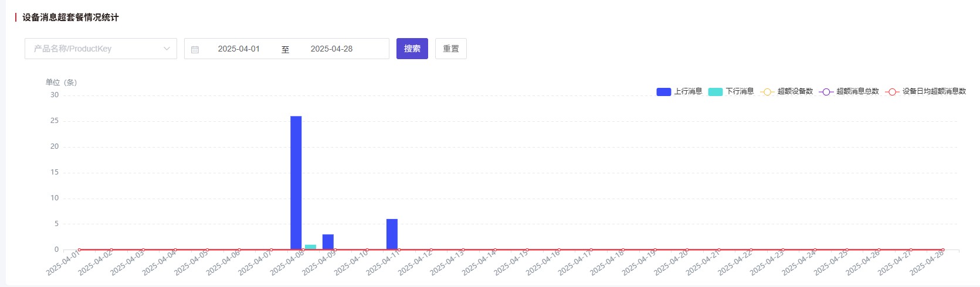Click the blue bar on 2025-04-11

(392, 234)
